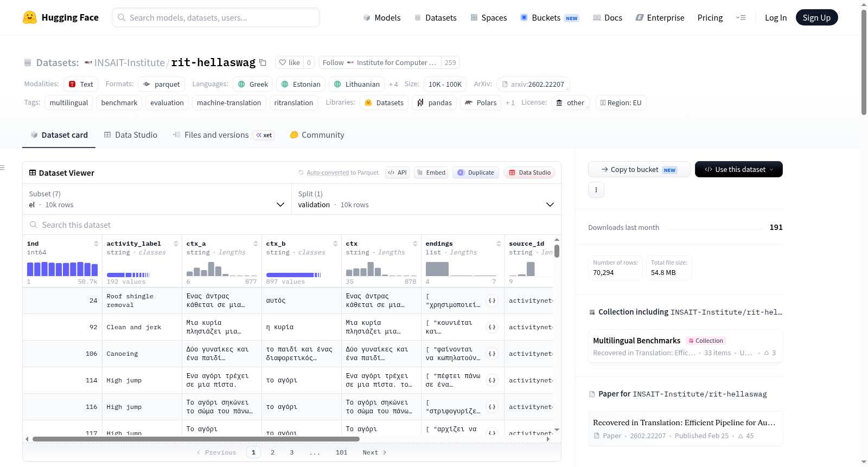Screen dimensions: 868x467
Task: Click the Lithuanian language tag
Action: (357, 84)
